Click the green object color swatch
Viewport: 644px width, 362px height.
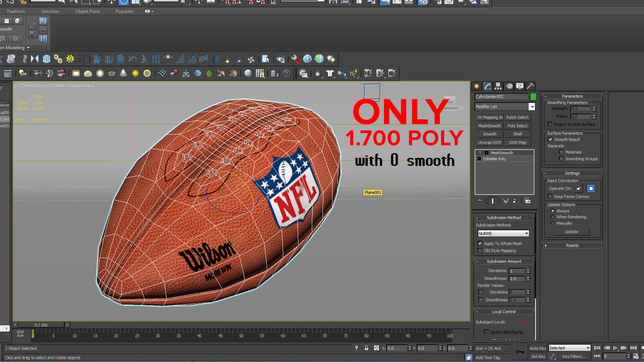(x=533, y=97)
